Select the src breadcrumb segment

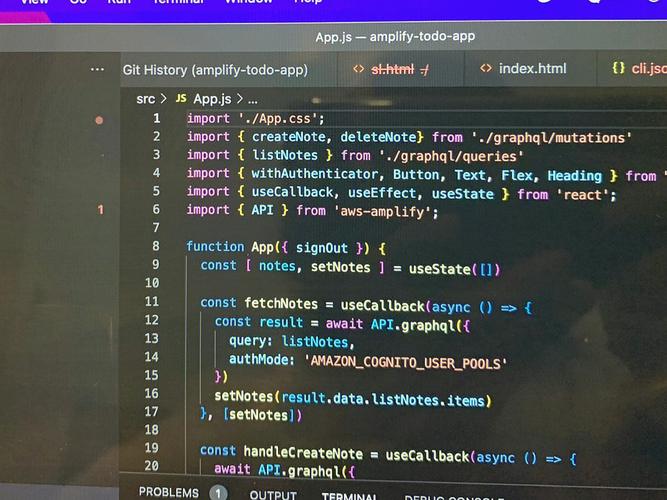(x=145, y=99)
